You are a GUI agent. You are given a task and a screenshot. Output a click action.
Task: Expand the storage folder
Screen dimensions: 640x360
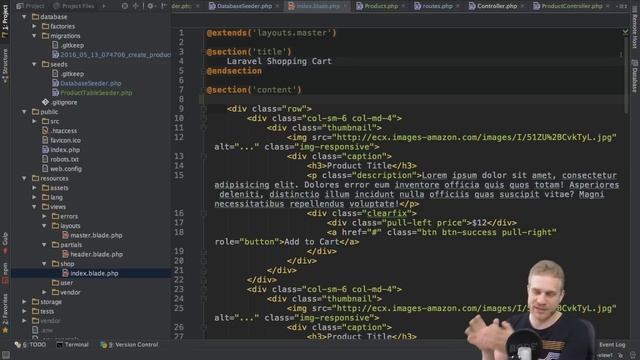24,302
